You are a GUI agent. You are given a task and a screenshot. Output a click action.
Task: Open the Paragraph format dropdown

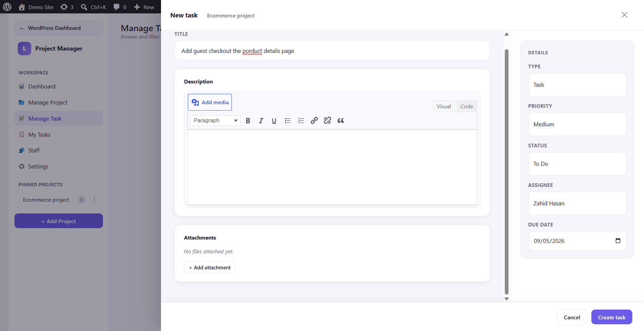pyautogui.click(x=215, y=121)
